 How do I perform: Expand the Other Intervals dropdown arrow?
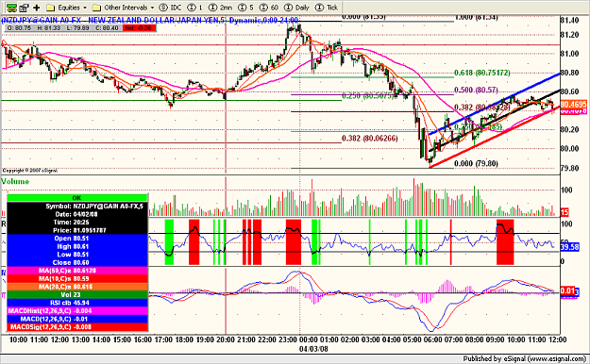(152, 8)
